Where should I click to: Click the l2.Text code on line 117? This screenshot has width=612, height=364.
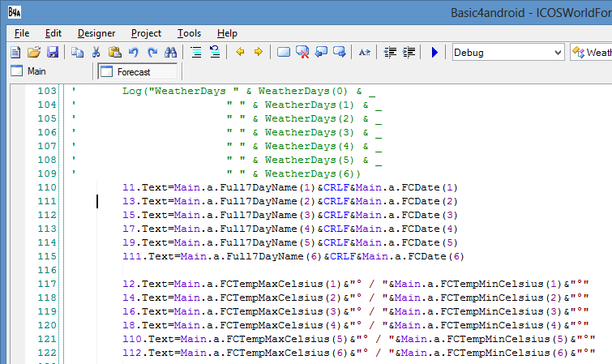coord(145,284)
